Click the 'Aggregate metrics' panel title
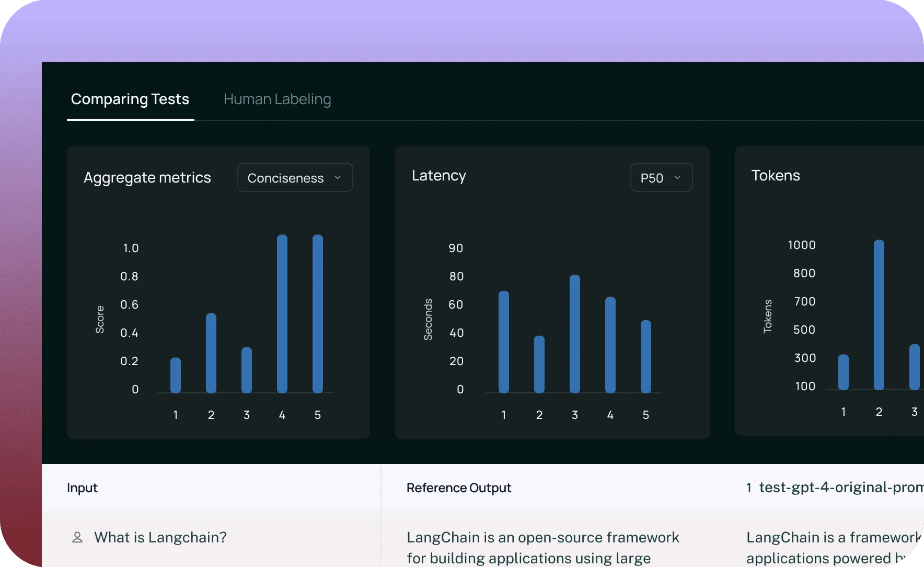This screenshot has width=924, height=567. (147, 178)
